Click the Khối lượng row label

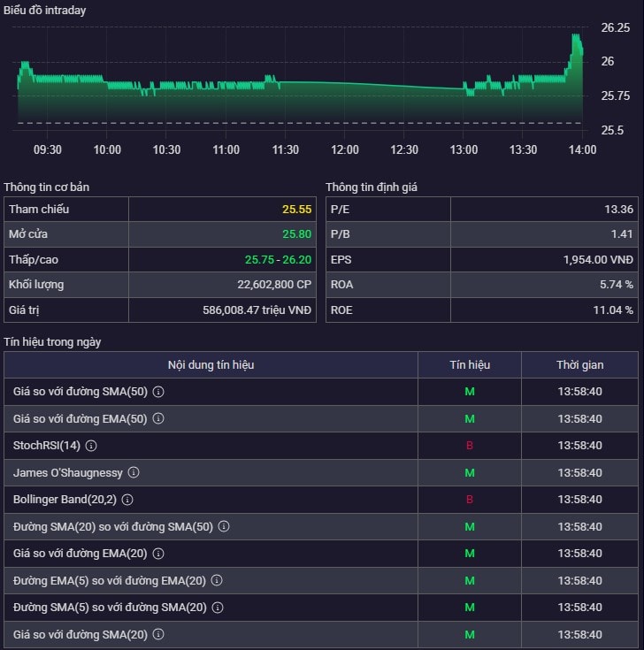(x=36, y=285)
